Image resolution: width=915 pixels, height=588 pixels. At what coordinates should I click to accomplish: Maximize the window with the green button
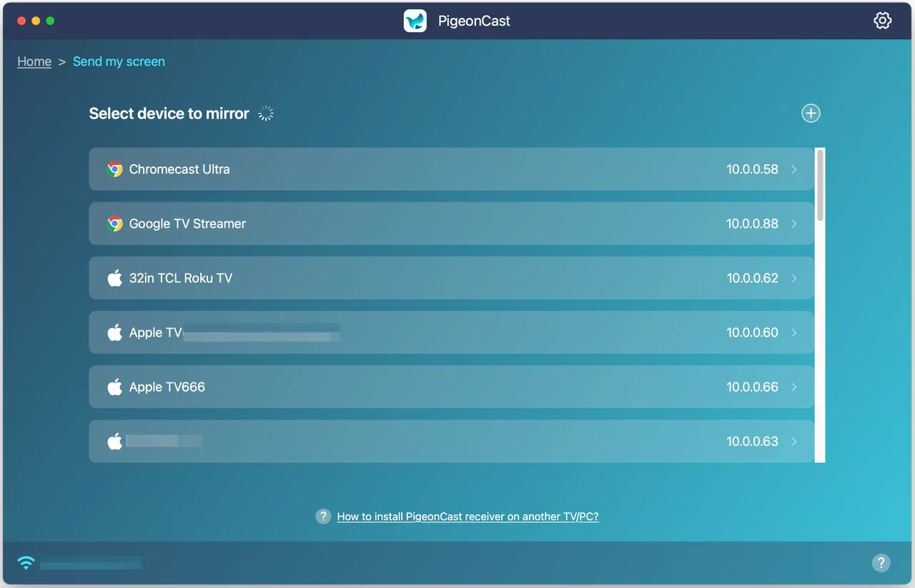click(50, 21)
